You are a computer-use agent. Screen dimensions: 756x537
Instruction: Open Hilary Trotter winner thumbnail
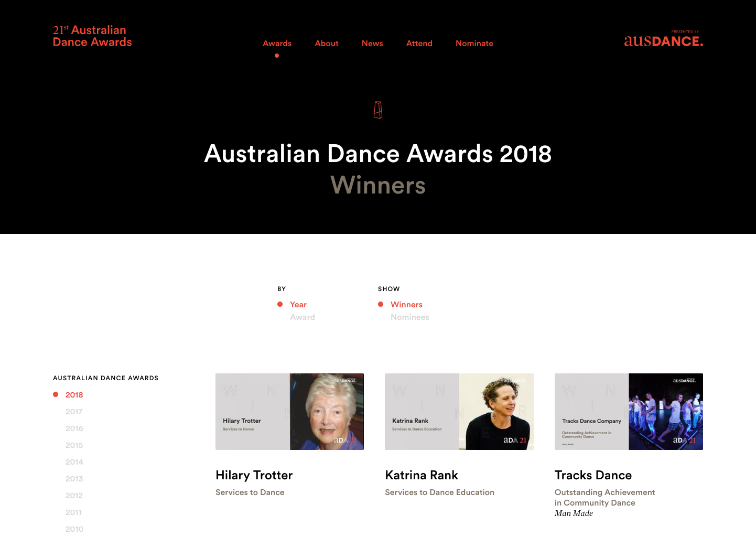tap(289, 412)
